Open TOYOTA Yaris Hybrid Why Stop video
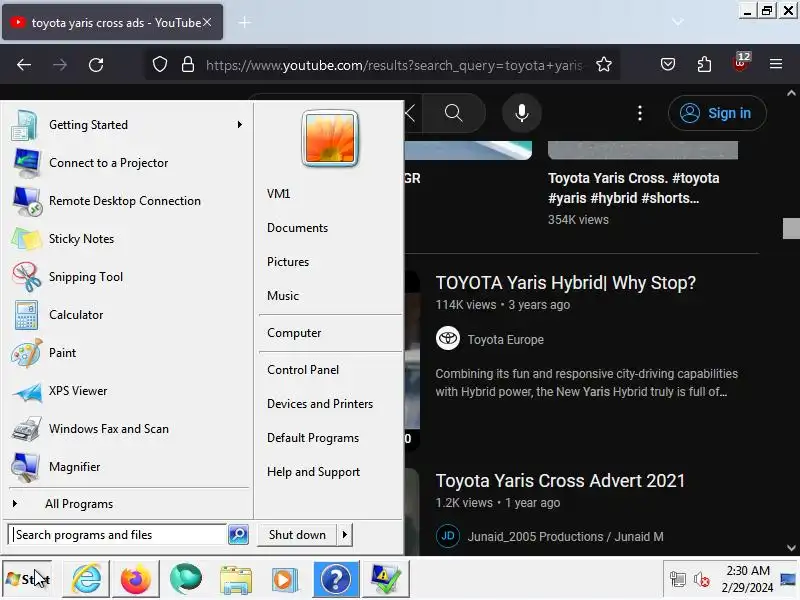This screenshot has height=600, width=800. click(565, 283)
